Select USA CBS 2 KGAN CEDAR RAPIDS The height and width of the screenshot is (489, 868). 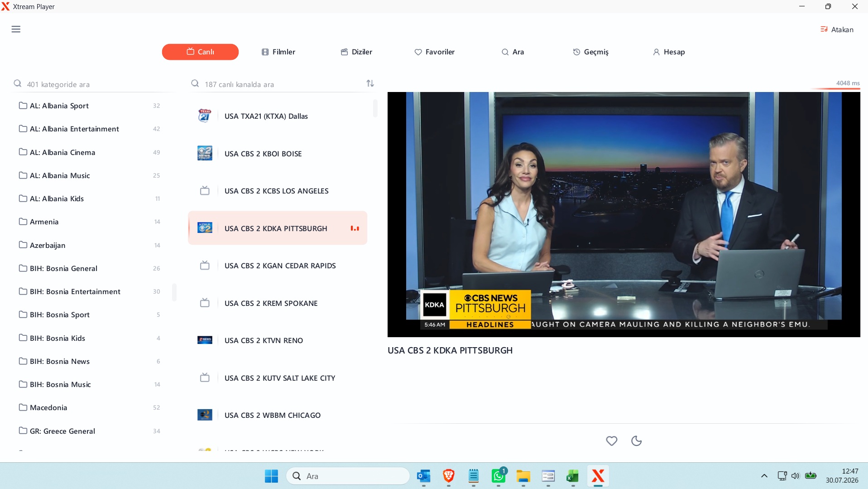pos(278,266)
